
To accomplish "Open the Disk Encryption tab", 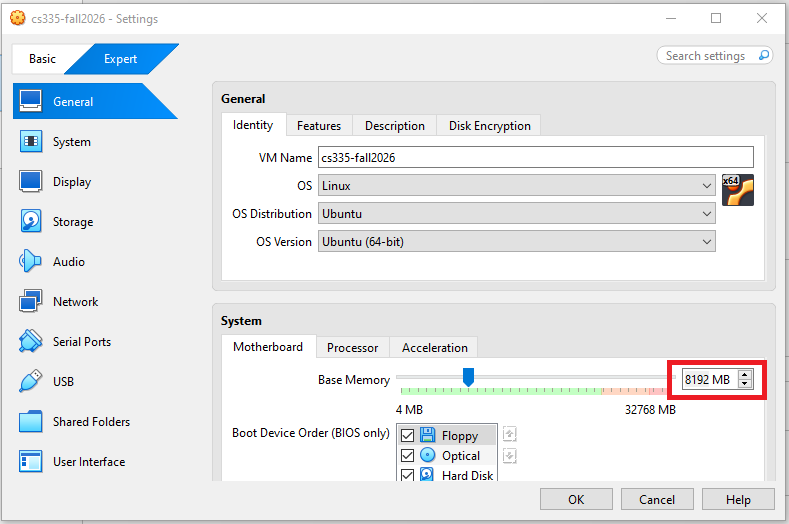I will (489, 126).
